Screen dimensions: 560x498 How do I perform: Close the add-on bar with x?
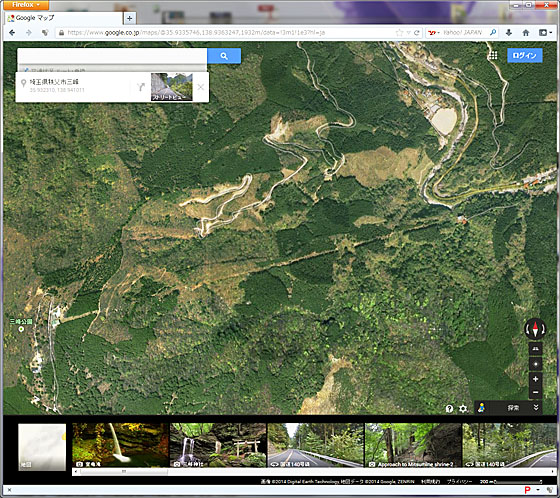(x=9, y=490)
